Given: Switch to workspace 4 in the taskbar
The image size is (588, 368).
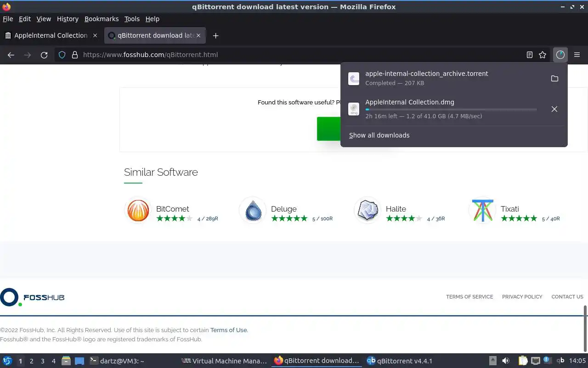Looking at the screenshot, I should (x=53, y=361).
